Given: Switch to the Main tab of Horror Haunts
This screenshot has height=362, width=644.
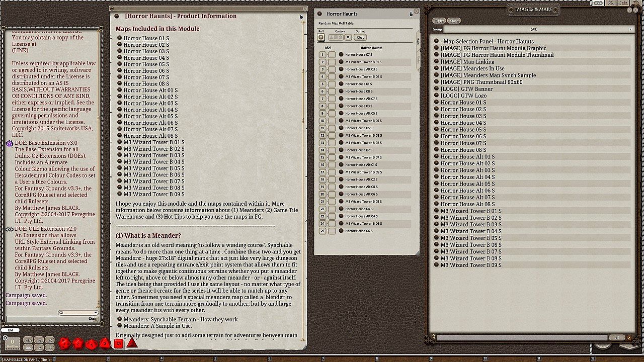Looking at the screenshot, I should 418,41.
